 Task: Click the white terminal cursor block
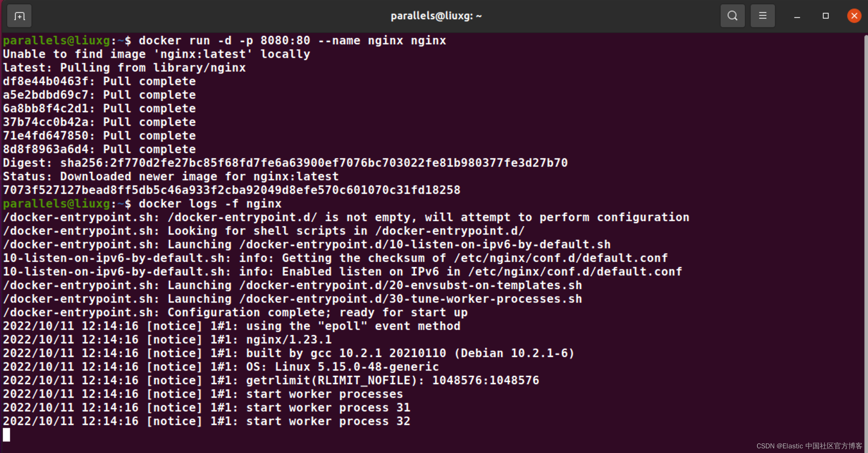6,435
